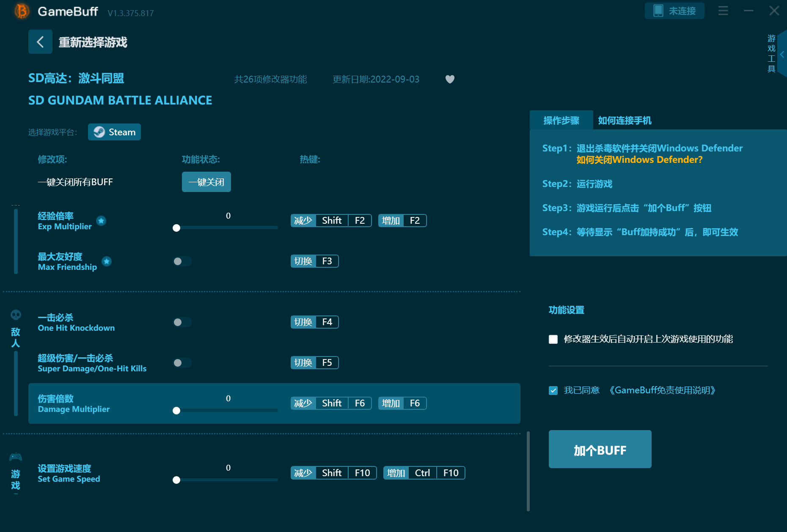Toggle Max Friendship switch
The height and width of the screenshot is (532, 787).
pyautogui.click(x=182, y=261)
